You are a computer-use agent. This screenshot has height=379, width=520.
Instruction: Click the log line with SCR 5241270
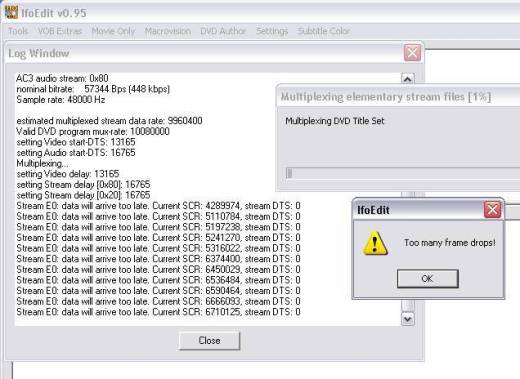[158, 238]
